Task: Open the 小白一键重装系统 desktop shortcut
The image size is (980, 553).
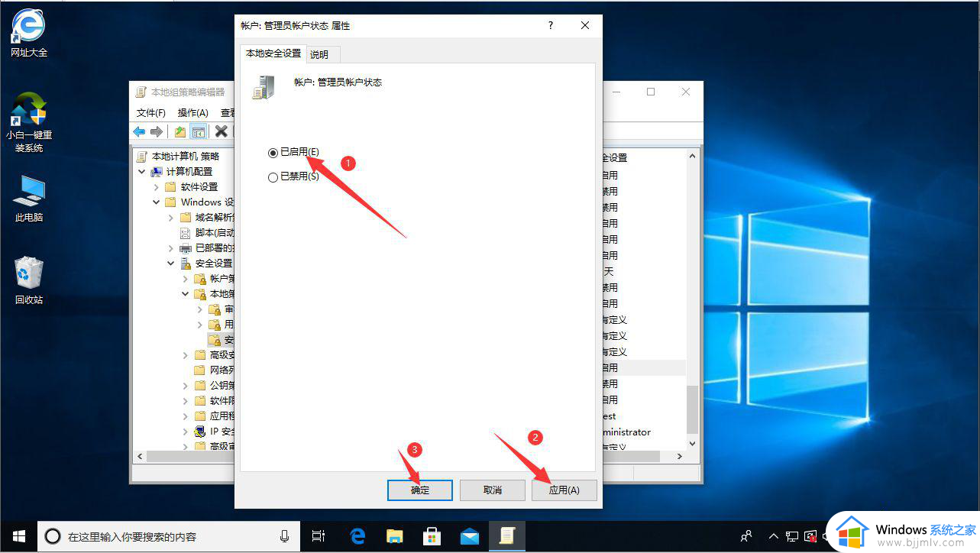Action: pyautogui.click(x=28, y=122)
